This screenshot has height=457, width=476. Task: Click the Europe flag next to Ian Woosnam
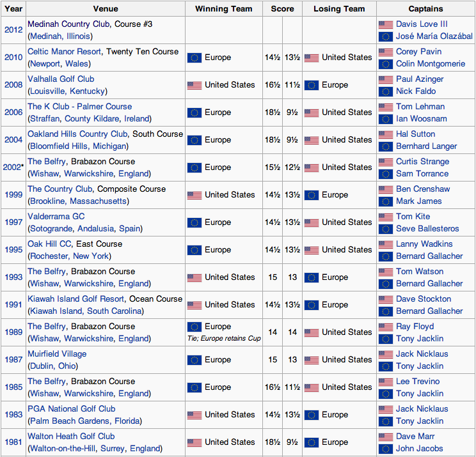tap(386, 119)
